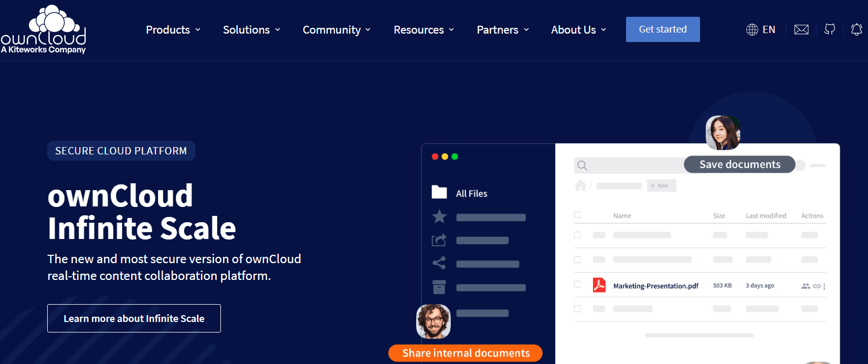Viewport: 868px width, 364px height.
Task: Expand the Products dropdown menu
Action: tap(173, 30)
